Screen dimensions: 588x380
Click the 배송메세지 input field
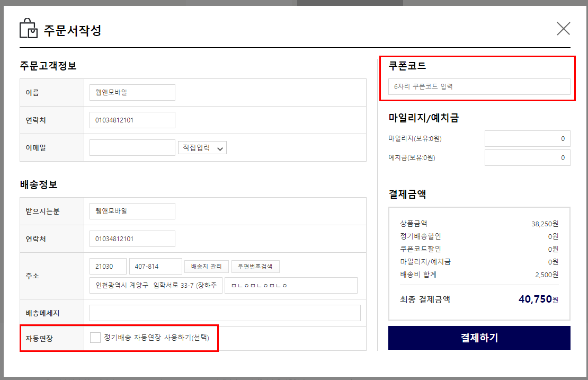pos(225,313)
